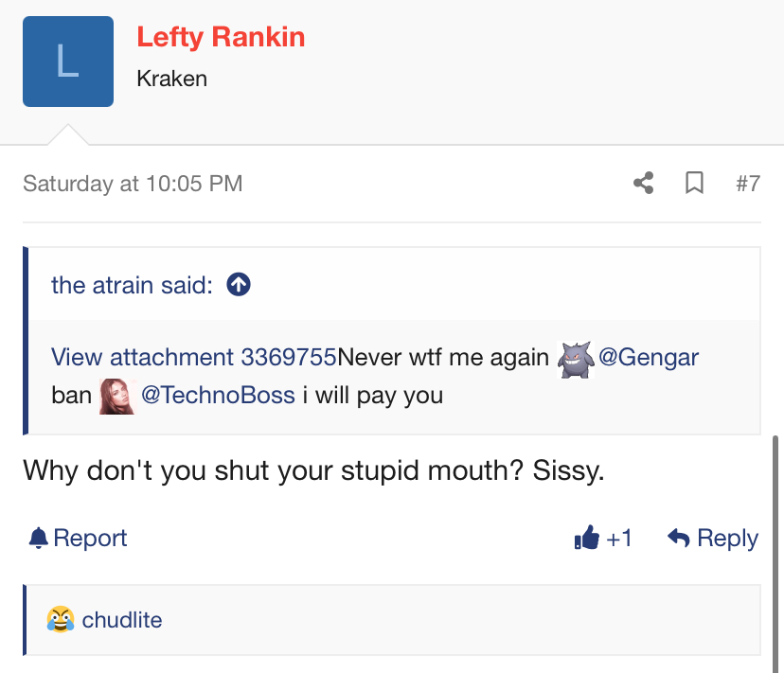Click the thumbs-up like icon

pyautogui.click(x=587, y=539)
